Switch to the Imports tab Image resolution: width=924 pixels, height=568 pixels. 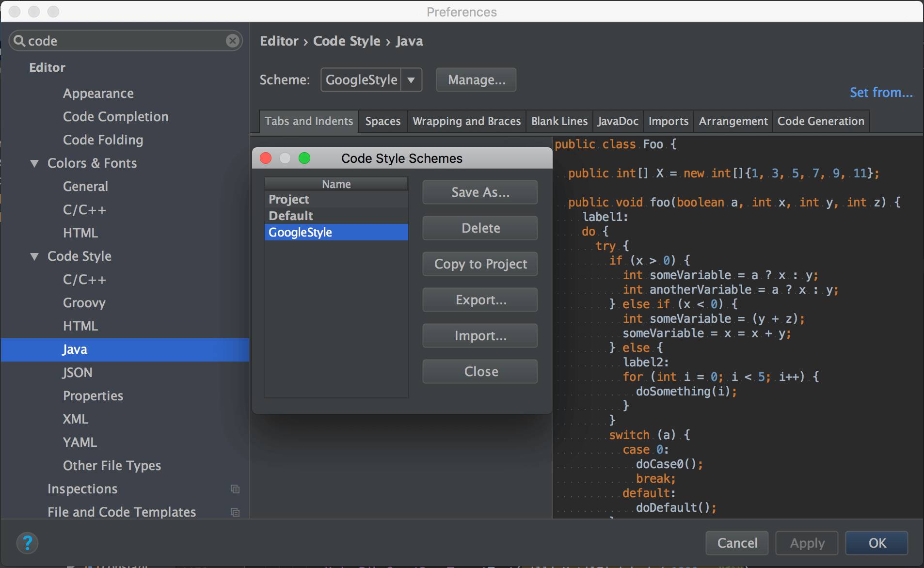tap(668, 121)
